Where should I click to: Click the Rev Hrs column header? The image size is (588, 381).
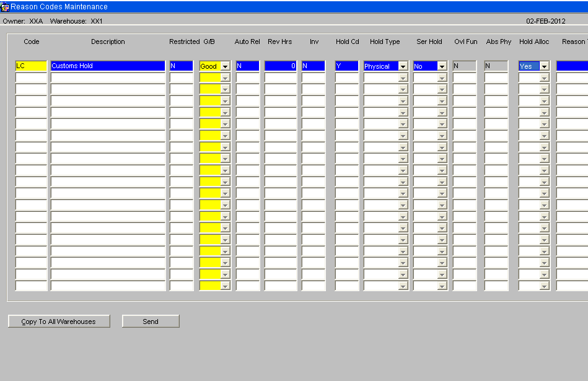tap(280, 42)
